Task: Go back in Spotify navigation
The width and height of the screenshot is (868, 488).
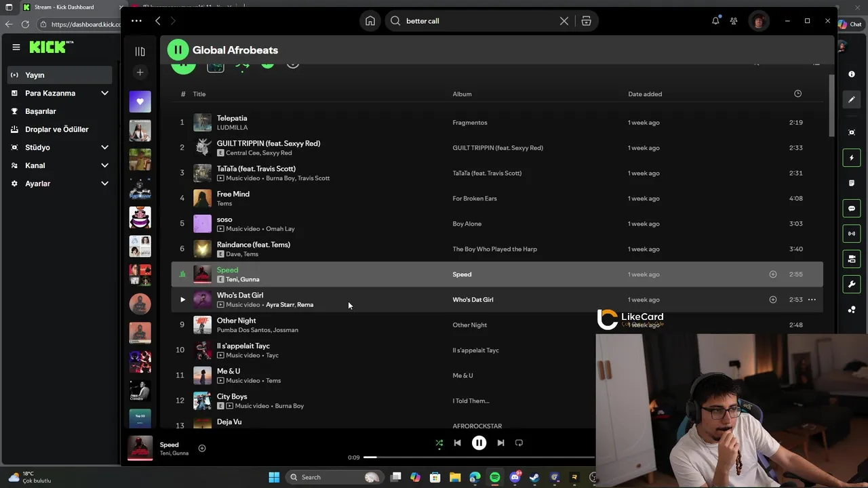Action: coord(158,21)
